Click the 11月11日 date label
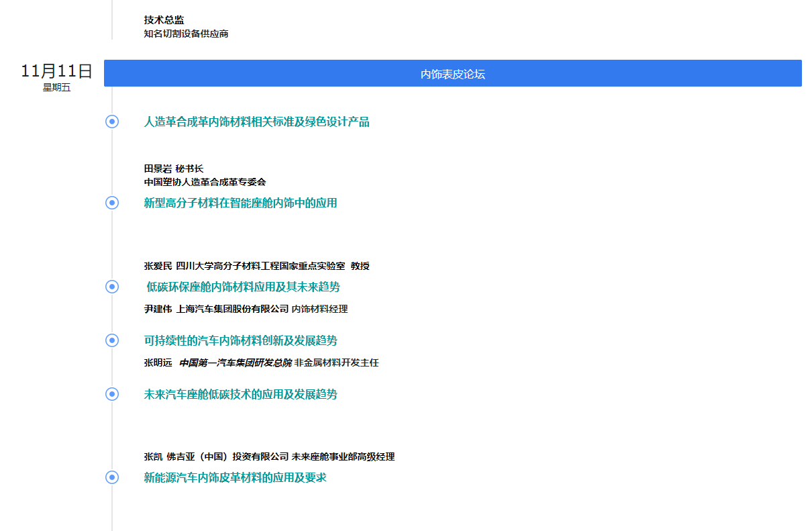 click(56, 71)
